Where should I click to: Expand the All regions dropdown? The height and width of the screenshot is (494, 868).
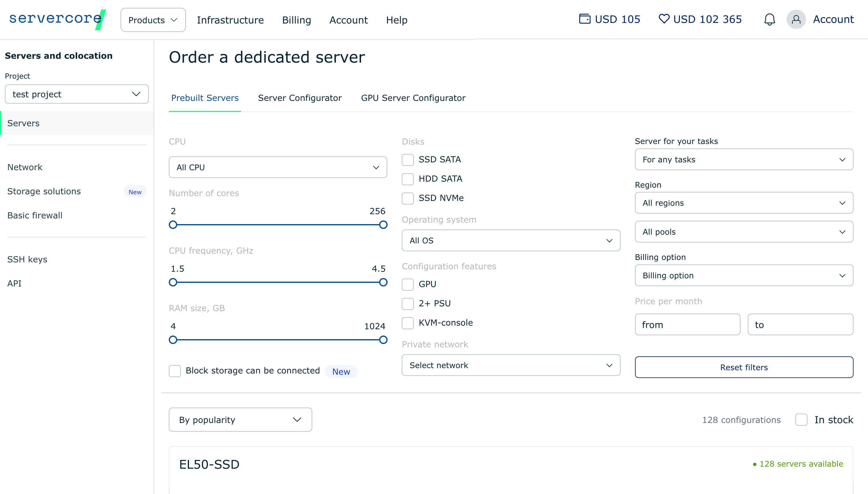pyautogui.click(x=744, y=203)
